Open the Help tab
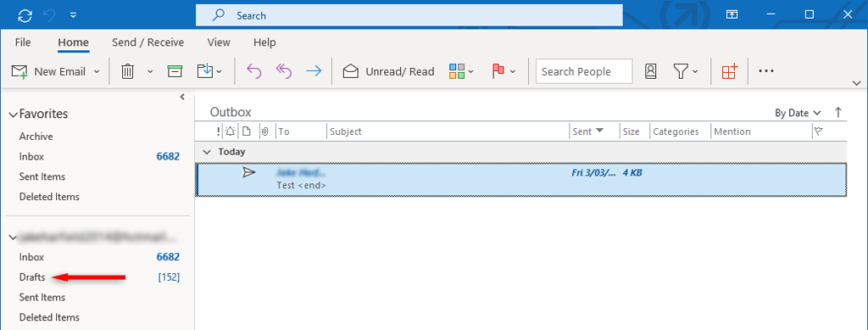Viewport: 868px width, 330px height. (264, 42)
